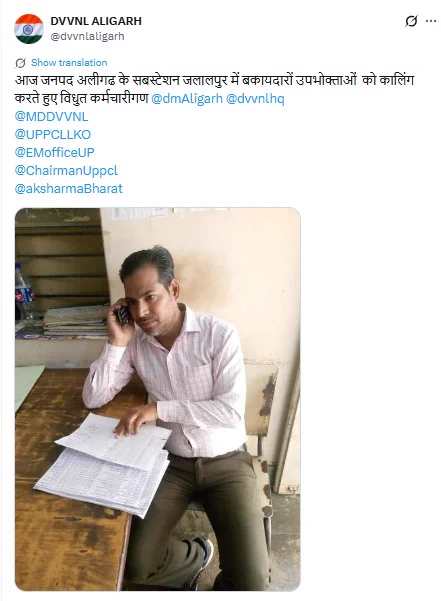
Task: Click the mobile phone held in photo
Action: pos(123,314)
